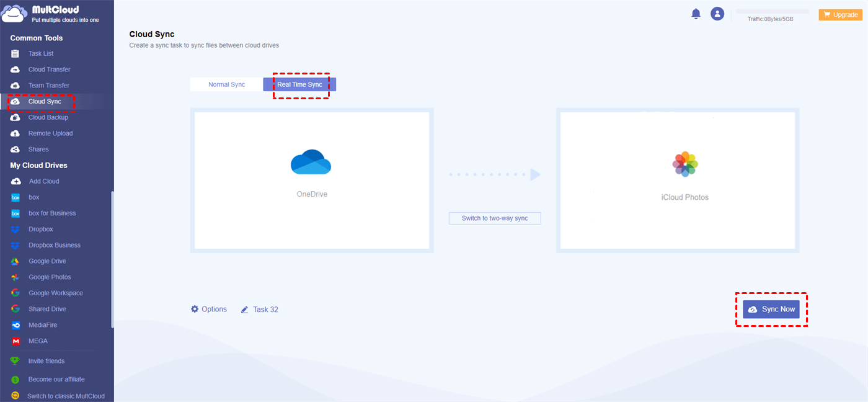The width and height of the screenshot is (868, 402).
Task: Click the Dropbox Business logo icon
Action: [15, 245]
